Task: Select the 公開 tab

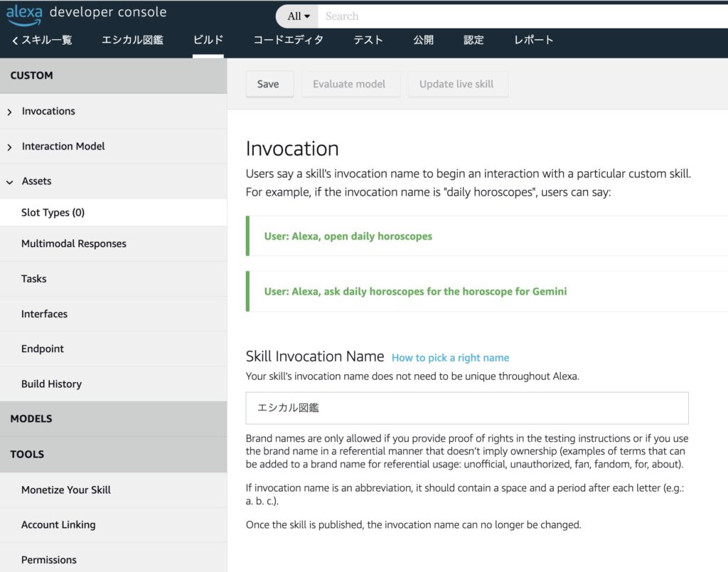Action: (423, 41)
